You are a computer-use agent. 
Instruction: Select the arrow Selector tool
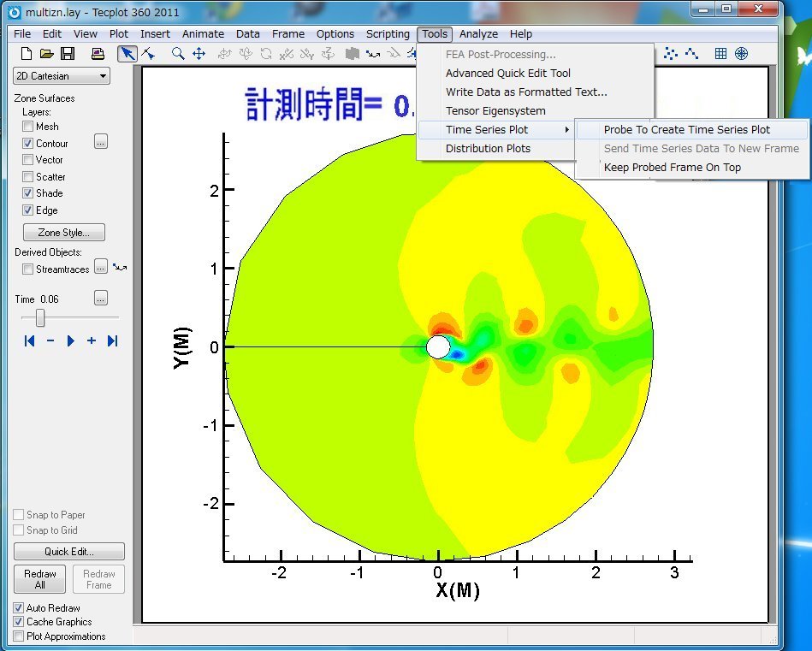[127, 53]
